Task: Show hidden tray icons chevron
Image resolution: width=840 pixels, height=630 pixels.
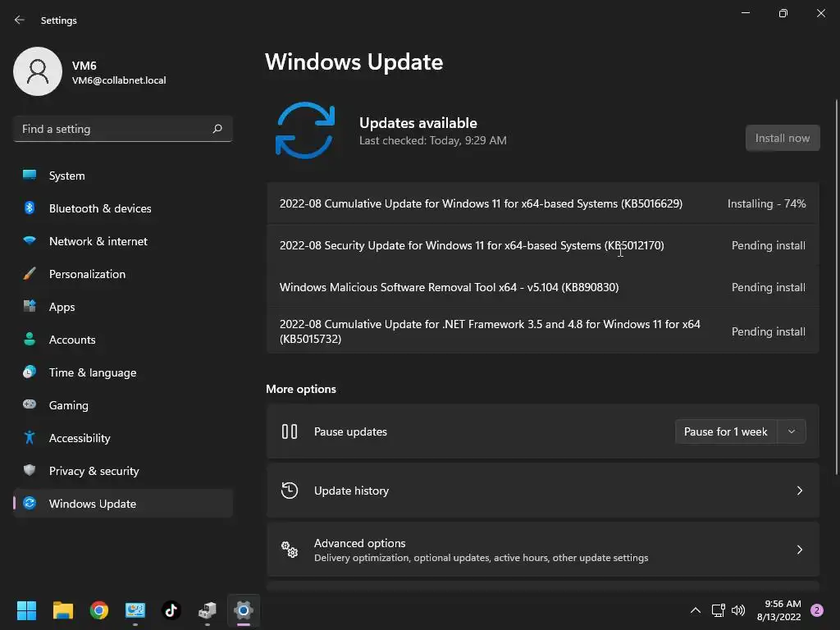Action: tap(696, 610)
